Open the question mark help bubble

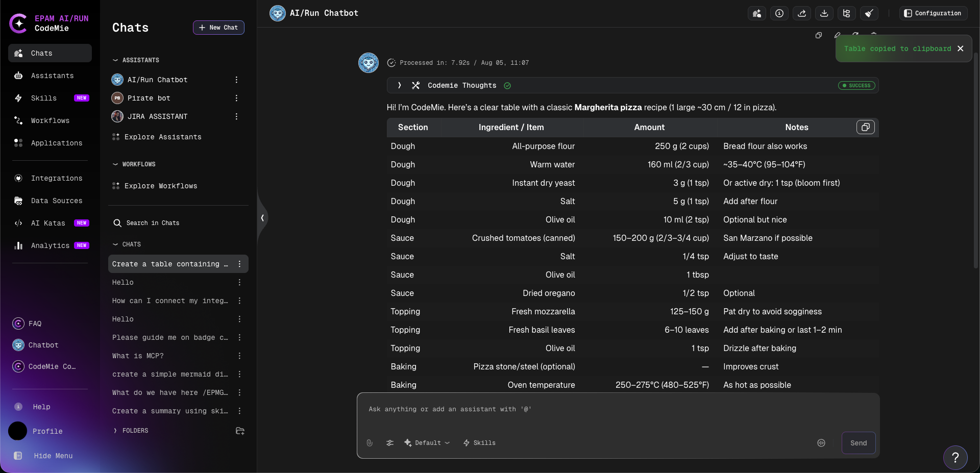click(x=955, y=458)
